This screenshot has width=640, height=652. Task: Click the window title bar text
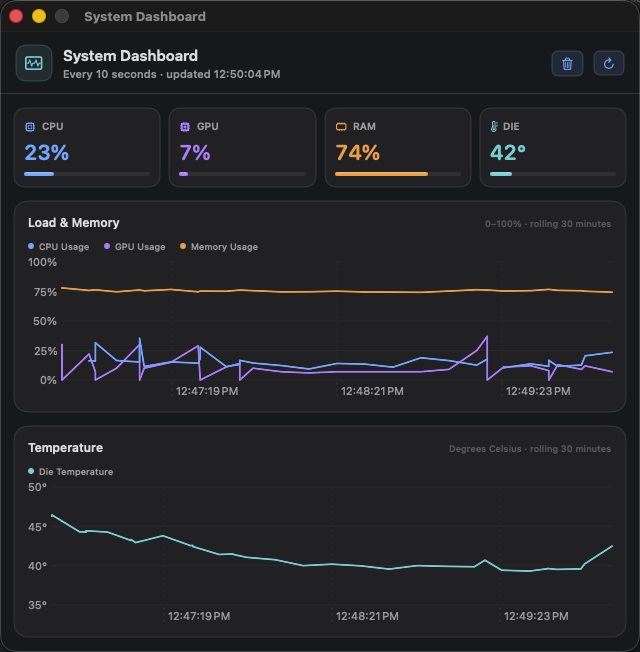[x=145, y=17]
